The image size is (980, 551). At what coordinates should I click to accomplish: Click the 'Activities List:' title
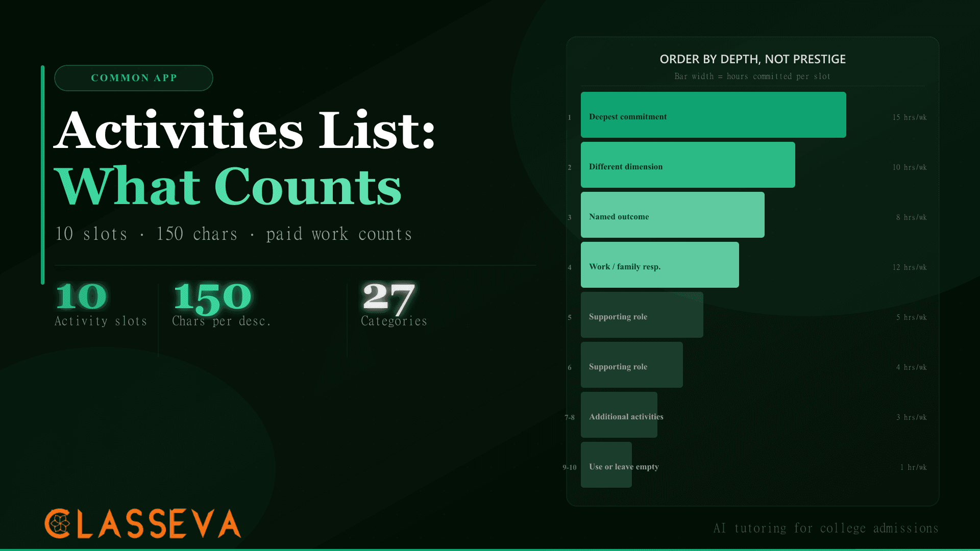(x=245, y=130)
